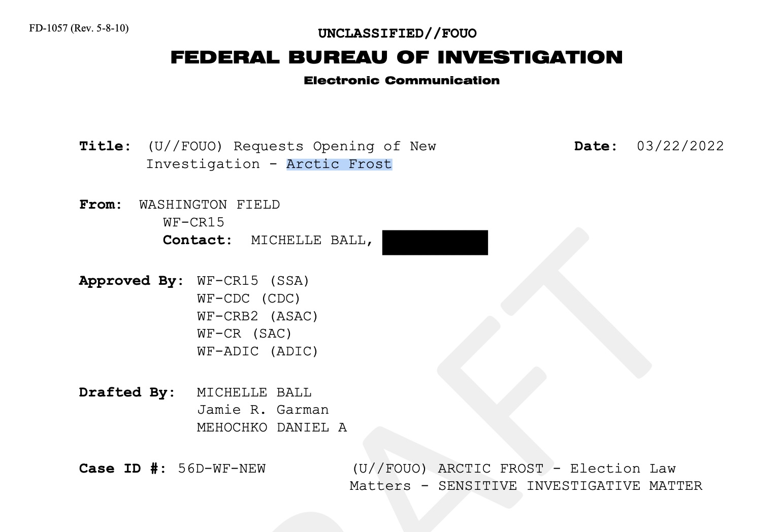Click the name MEHOCHKO DANIEL A
Image resolution: width=783 pixels, height=532 pixels.
tap(272, 427)
